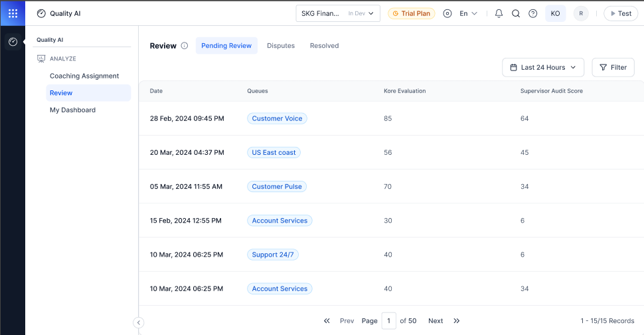
Task: Jump to the last page arrows
Action: pos(456,320)
